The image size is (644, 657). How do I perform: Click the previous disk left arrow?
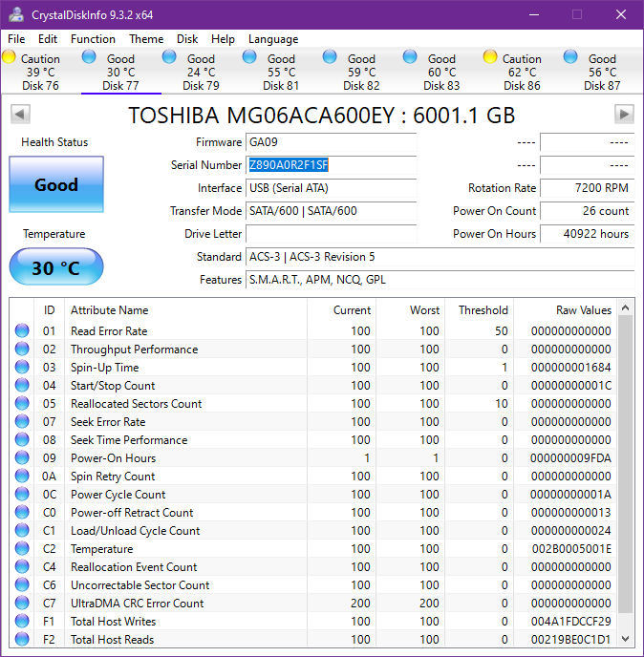(x=19, y=115)
